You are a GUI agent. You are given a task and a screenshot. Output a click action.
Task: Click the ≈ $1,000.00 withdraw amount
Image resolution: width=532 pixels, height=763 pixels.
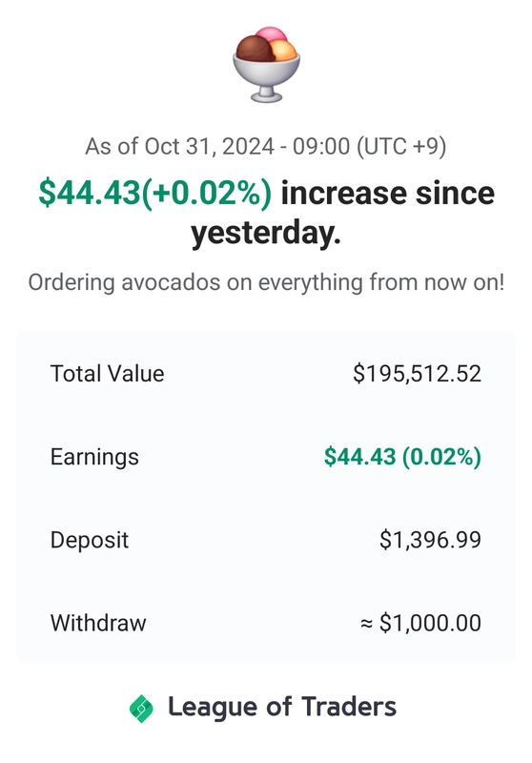click(420, 624)
